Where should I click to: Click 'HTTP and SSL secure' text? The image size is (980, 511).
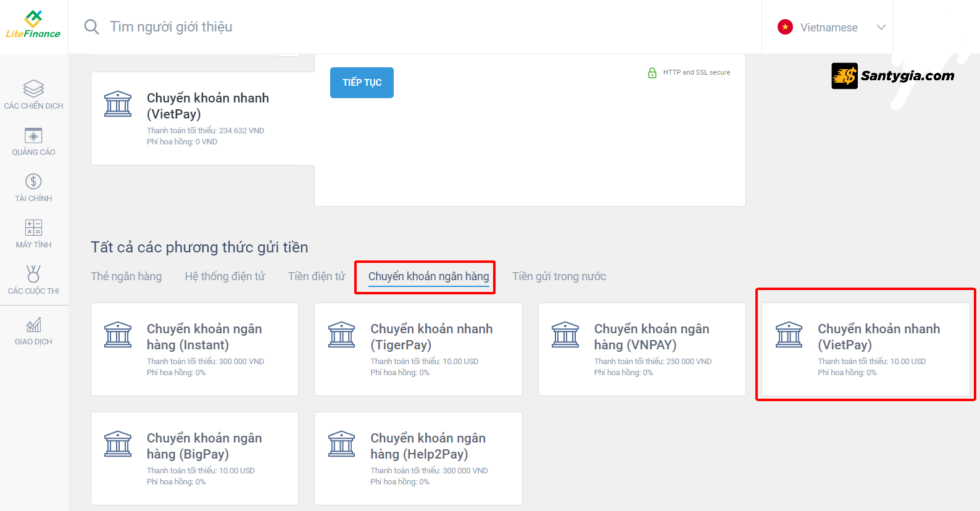[x=697, y=72]
